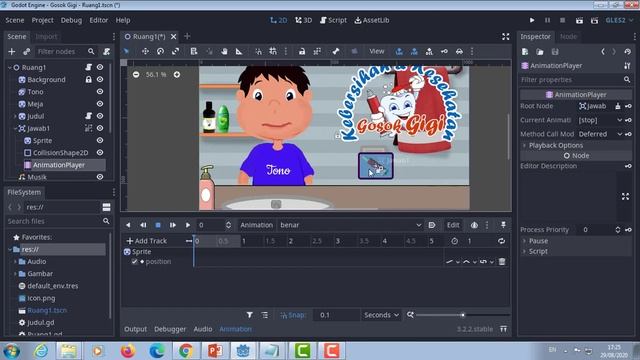Pause the running scene

point(547,20)
